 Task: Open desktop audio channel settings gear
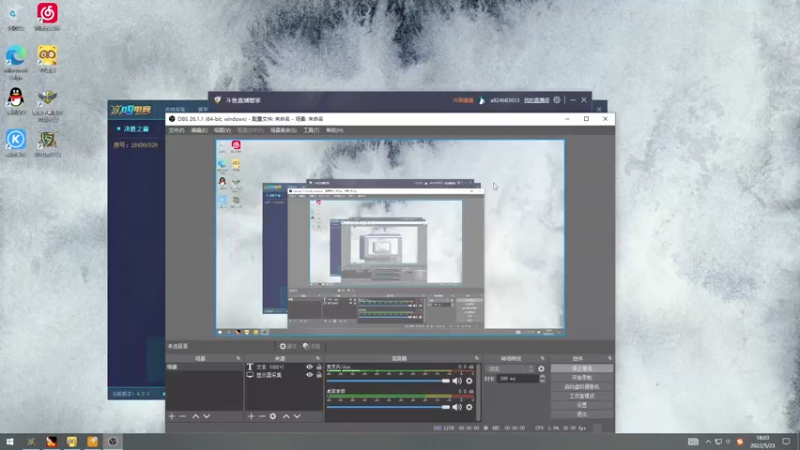coord(469,407)
